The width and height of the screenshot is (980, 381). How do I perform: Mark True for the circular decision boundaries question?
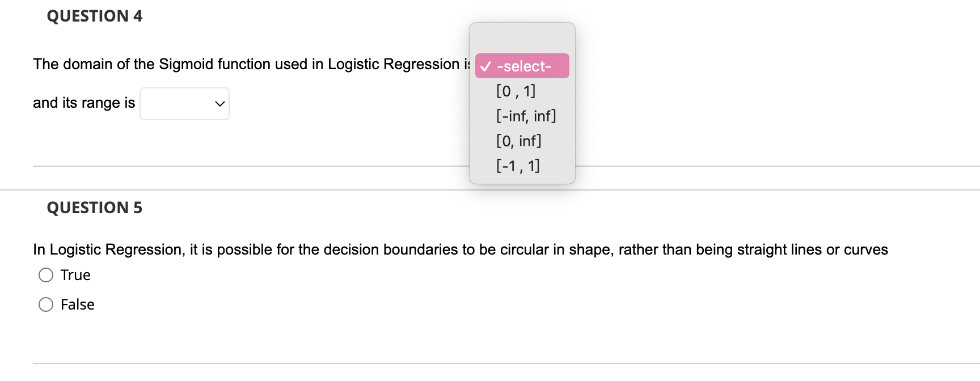pos(45,274)
